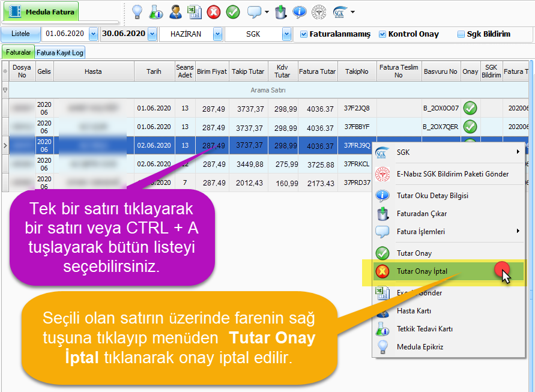Viewport: 535px width, 392px height.
Task: Click the end date field 30.06.2020
Action: (x=124, y=34)
